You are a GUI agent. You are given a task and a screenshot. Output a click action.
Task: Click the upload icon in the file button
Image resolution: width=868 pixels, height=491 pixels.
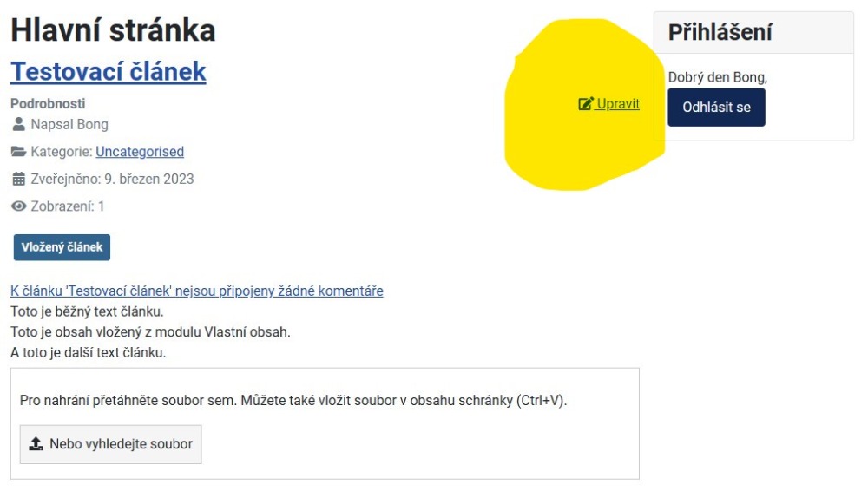(x=36, y=444)
